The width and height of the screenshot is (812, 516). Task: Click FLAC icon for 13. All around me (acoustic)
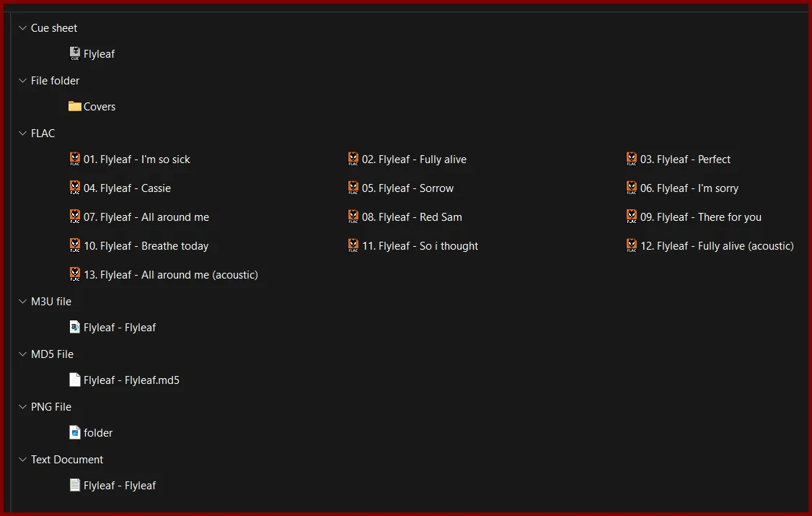(74, 274)
